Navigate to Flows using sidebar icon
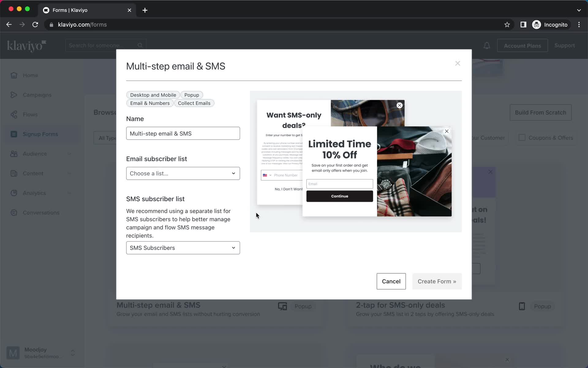Viewport: 588px width, 368px height. point(13,114)
